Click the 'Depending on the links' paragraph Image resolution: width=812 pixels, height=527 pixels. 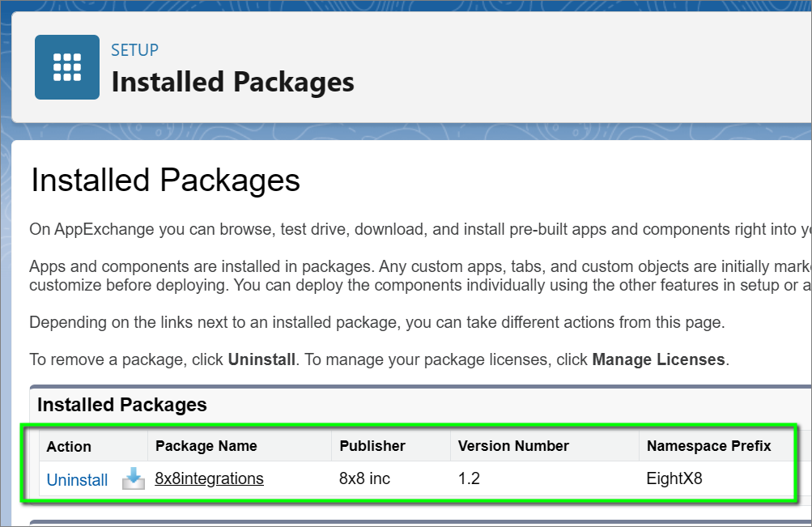(x=376, y=322)
